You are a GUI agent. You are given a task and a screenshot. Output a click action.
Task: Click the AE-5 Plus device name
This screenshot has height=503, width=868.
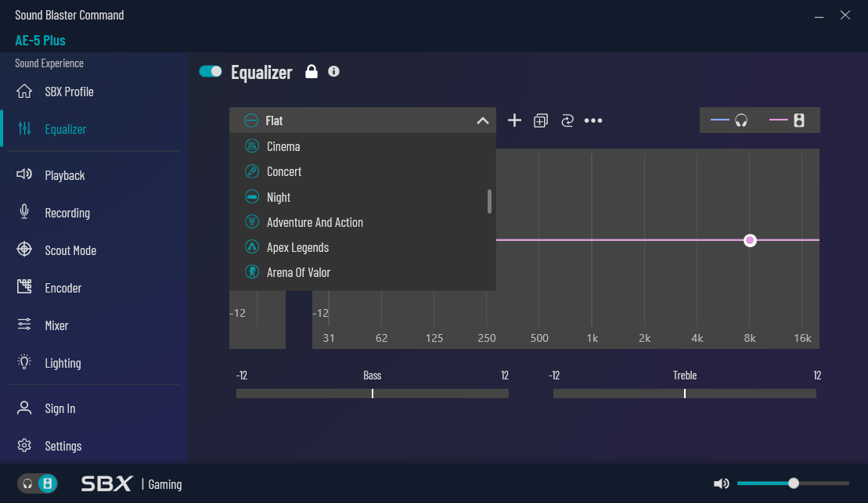(x=41, y=40)
